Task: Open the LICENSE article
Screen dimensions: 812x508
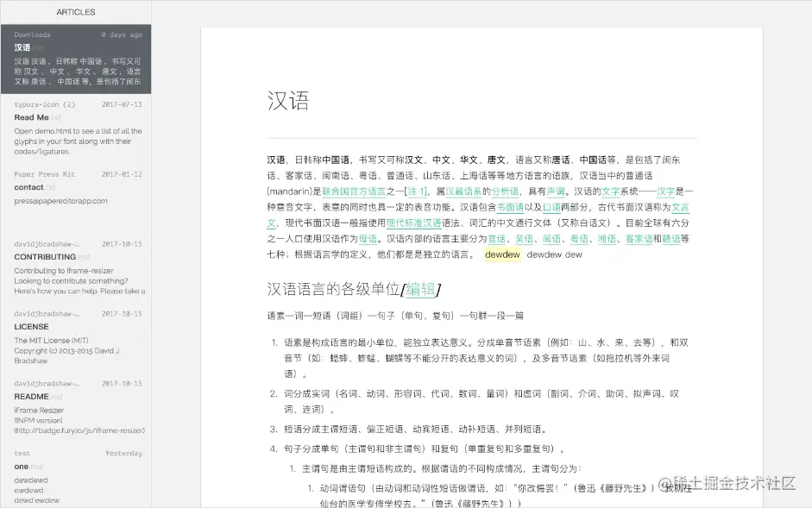Action: [76, 338]
